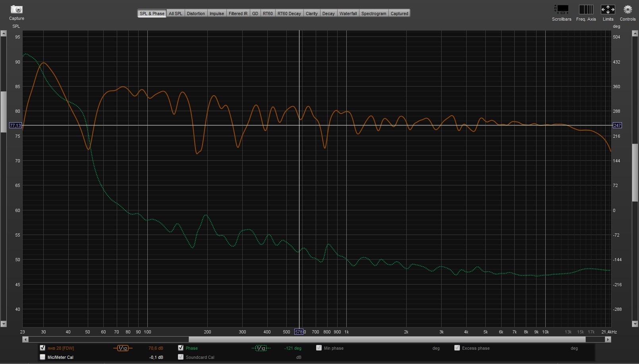Click the right phase axis scrollbar thumb
The image size is (639, 364).
[x=635, y=173]
